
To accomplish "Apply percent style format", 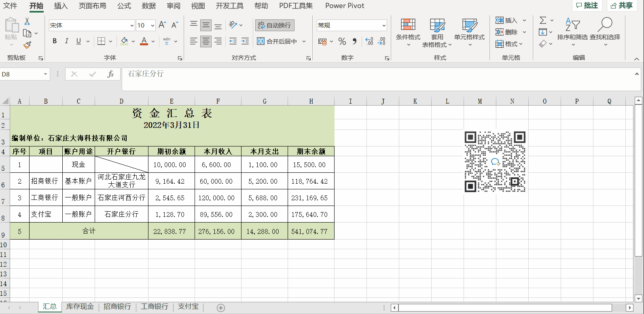I will coord(342,41).
